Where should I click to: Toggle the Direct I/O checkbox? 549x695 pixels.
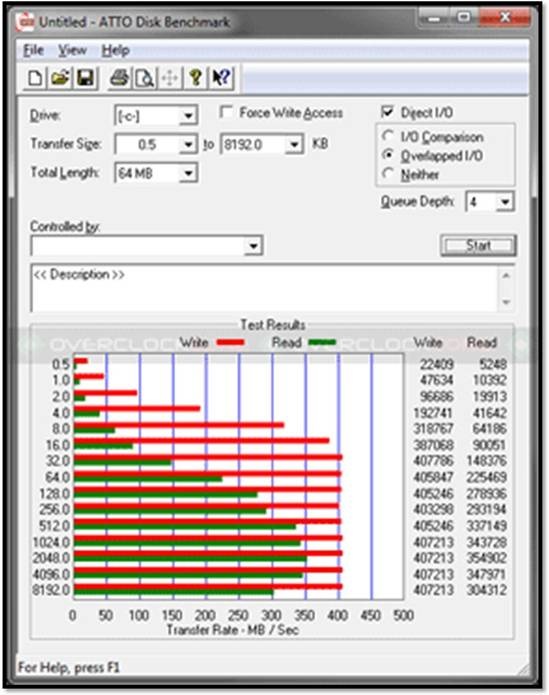click(387, 112)
